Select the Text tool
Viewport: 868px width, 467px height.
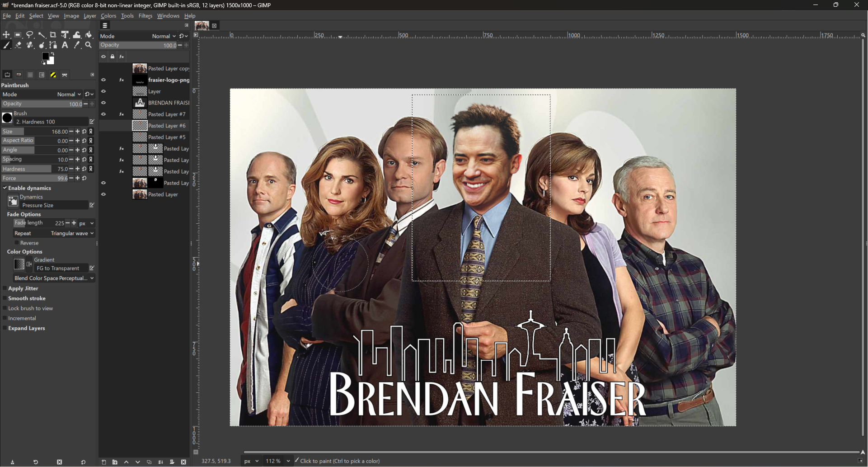click(65, 45)
